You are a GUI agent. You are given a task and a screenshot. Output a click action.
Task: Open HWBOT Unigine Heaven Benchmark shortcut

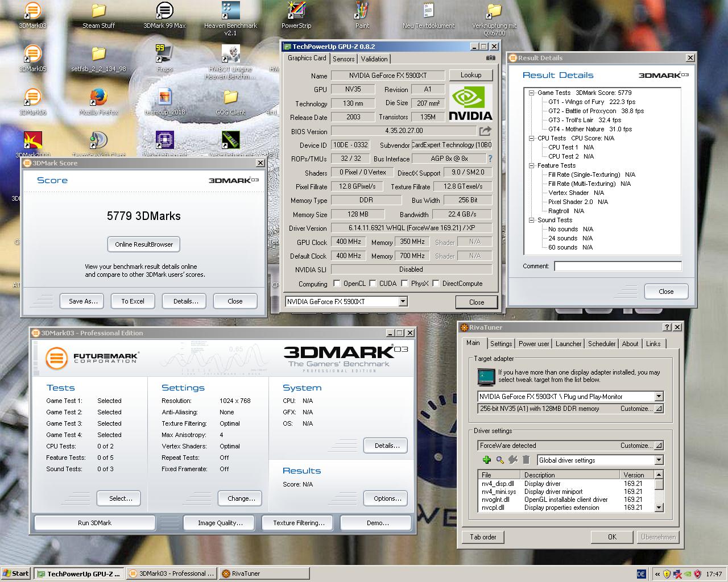click(230, 61)
